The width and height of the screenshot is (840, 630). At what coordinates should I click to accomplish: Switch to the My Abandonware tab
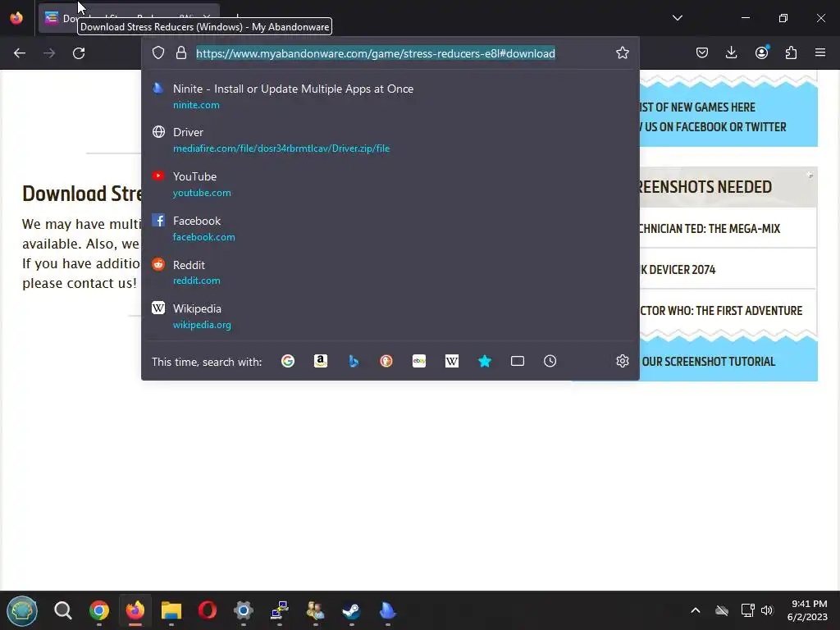(x=129, y=18)
